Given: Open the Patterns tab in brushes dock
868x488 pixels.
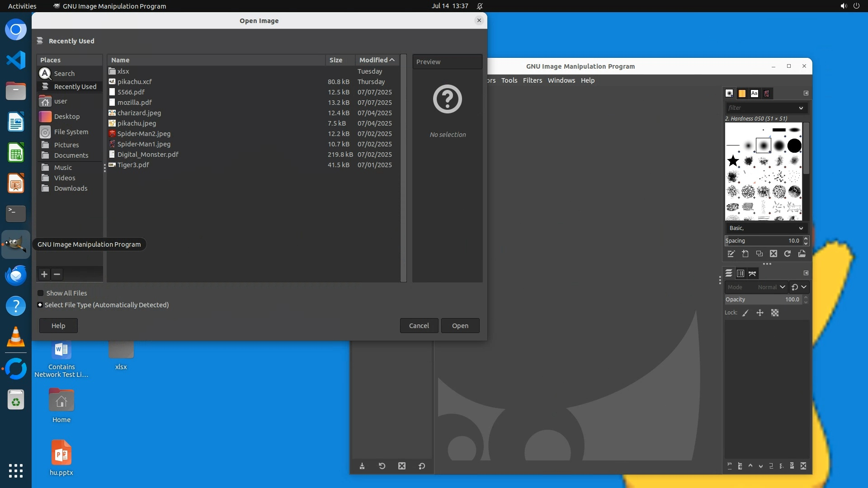Looking at the screenshot, I should click(742, 94).
